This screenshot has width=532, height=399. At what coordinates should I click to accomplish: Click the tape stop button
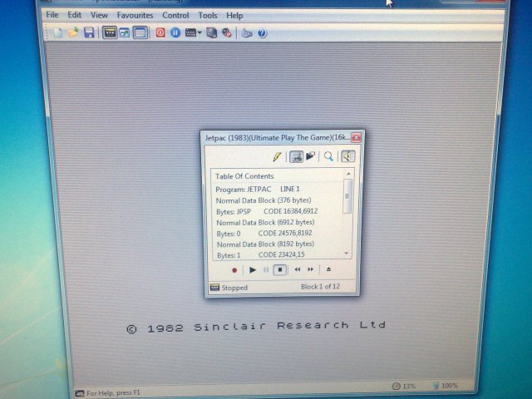pos(280,269)
